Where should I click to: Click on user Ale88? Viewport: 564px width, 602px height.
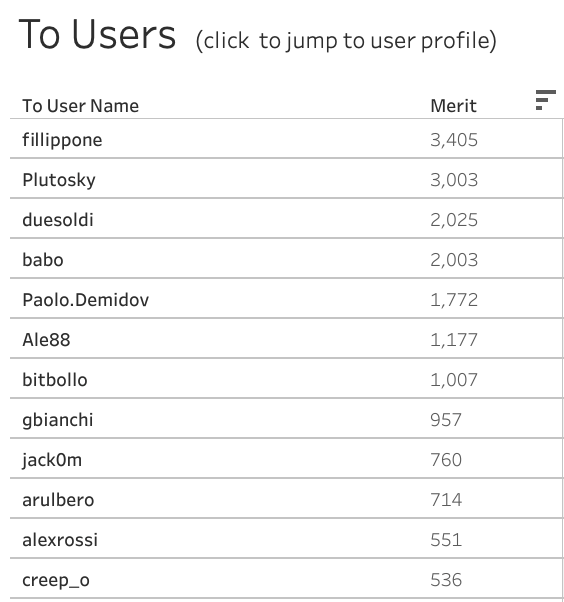(46, 340)
